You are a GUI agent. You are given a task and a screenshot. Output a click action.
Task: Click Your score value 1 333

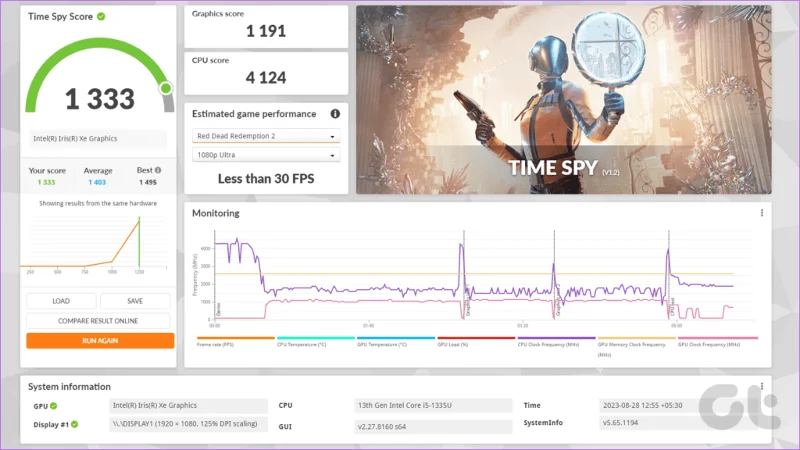[x=46, y=182]
